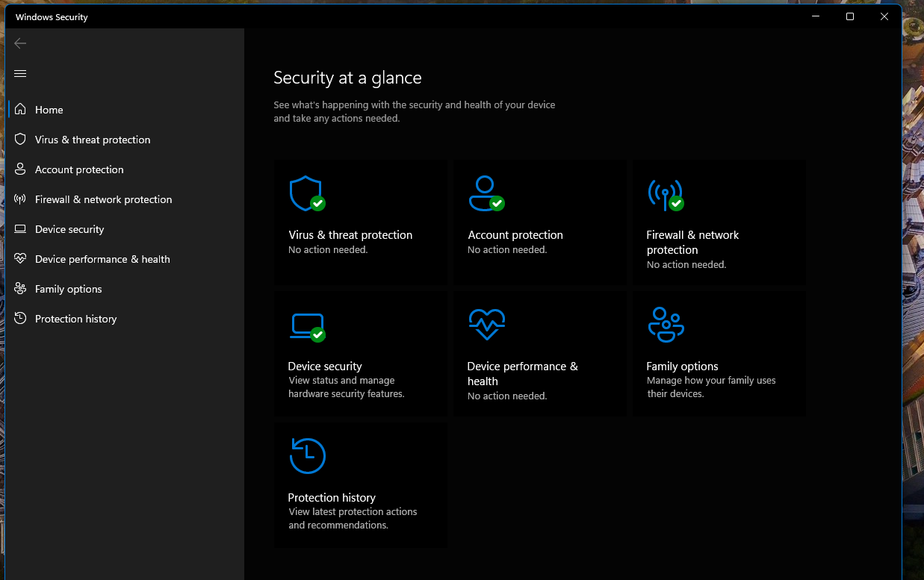Click the 'Windows Security' window title text
This screenshot has height=580, width=924.
click(52, 17)
